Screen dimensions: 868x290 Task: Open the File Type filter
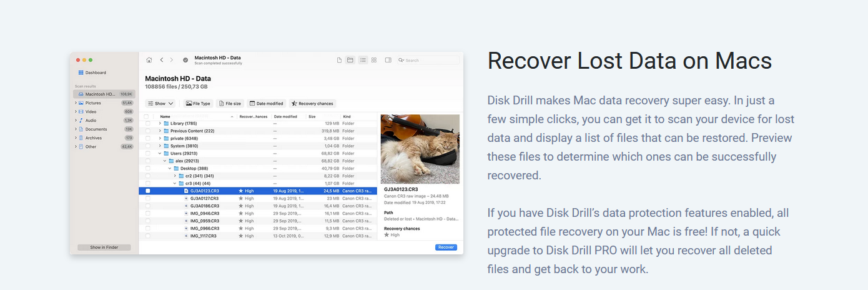pyautogui.click(x=198, y=103)
